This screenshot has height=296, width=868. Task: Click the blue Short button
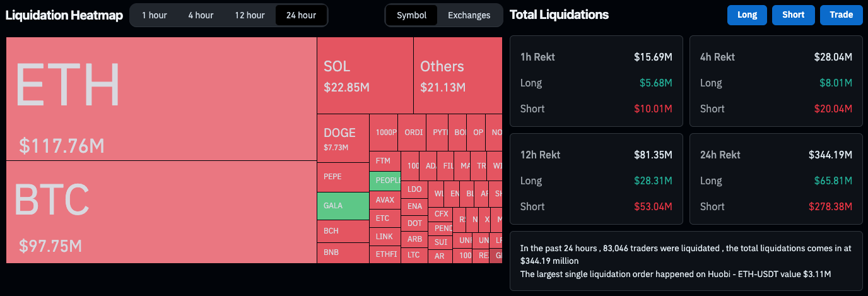click(x=794, y=15)
